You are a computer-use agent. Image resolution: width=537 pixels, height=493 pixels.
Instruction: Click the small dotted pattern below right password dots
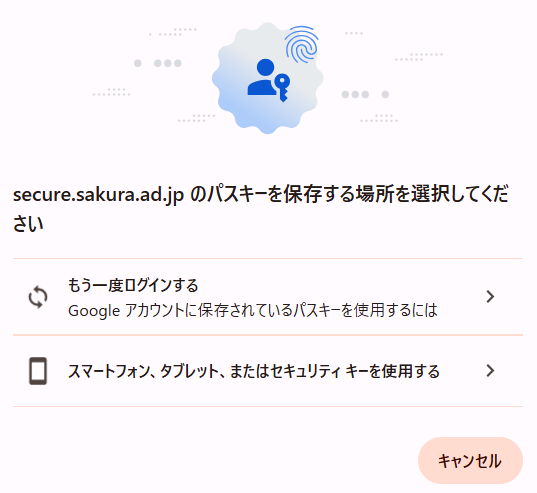tap(379, 118)
